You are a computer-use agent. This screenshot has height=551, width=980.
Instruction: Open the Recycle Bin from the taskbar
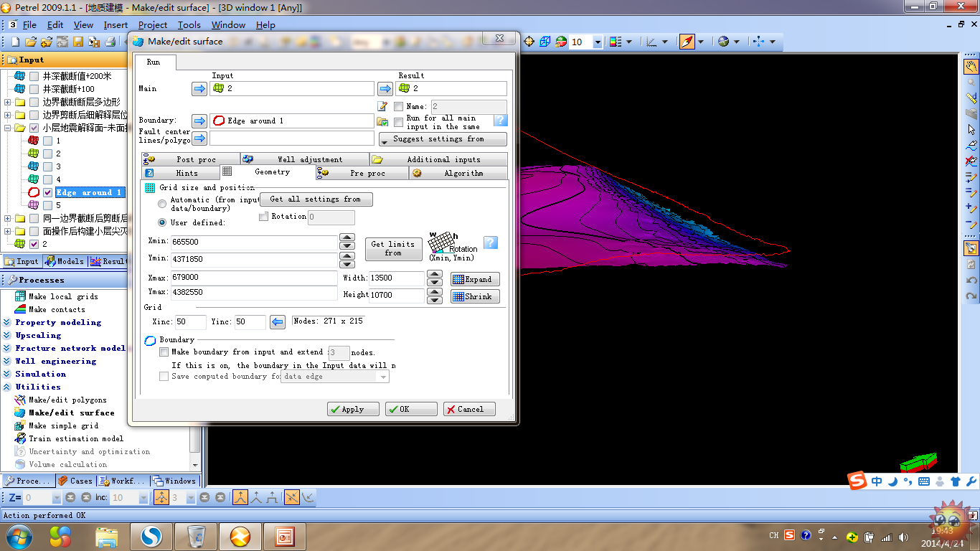click(x=195, y=536)
